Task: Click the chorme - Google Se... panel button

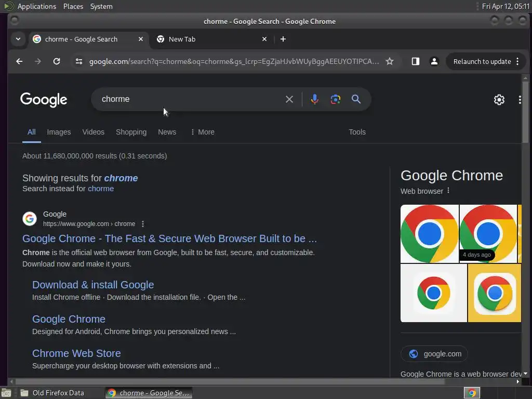Action: coord(149,393)
